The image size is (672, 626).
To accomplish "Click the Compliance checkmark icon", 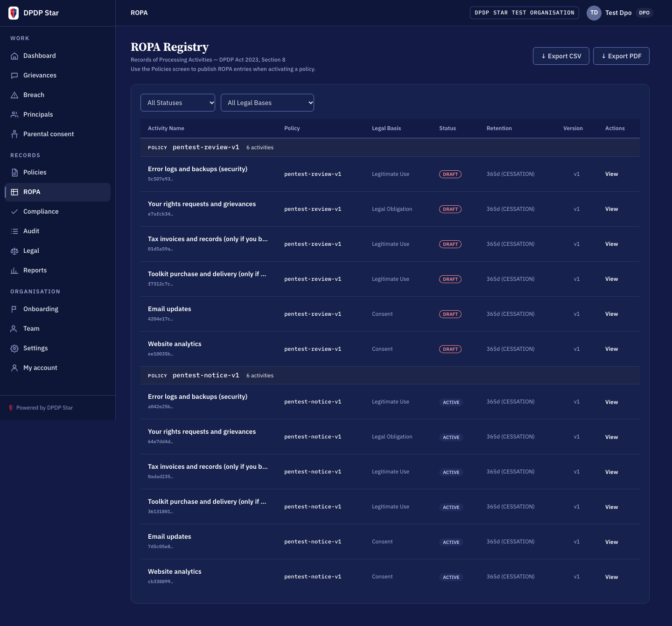I will point(14,212).
